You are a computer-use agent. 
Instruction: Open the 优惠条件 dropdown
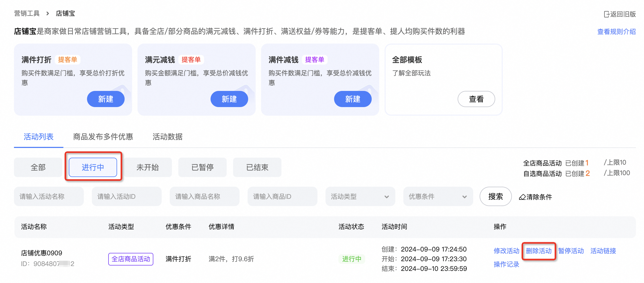[x=438, y=197]
